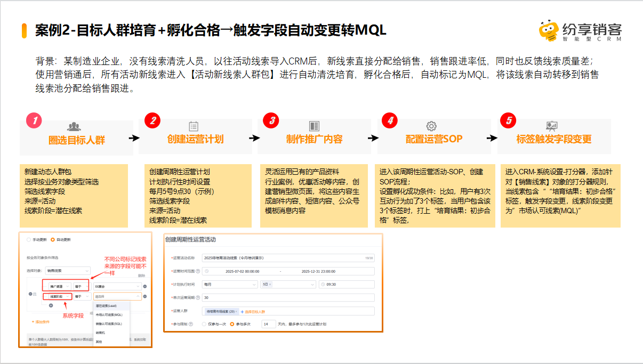Select the 自动更新 radio button
The height and width of the screenshot is (364, 643).
[x=53, y=240]
